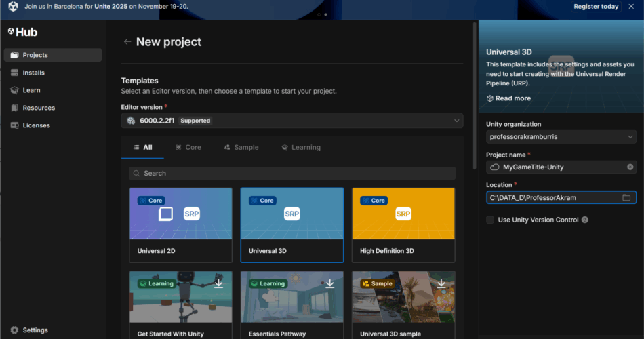Click the Unity logo in the banner

[x=13, y=7]
